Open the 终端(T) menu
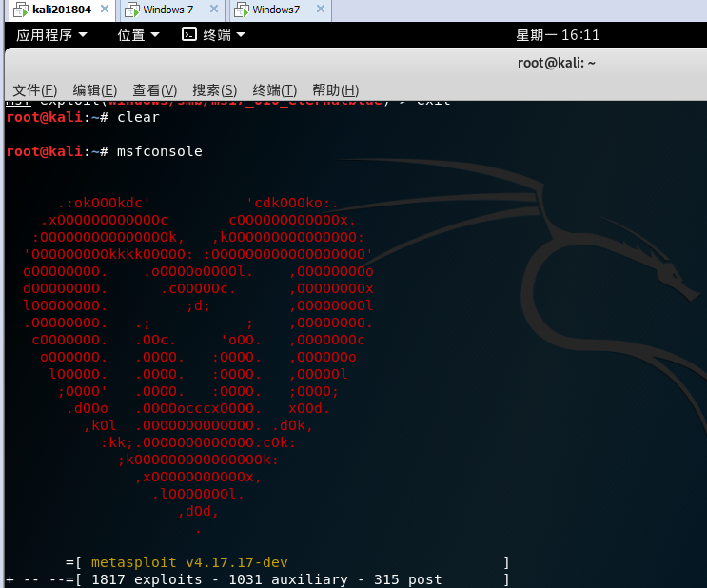Screen dimensions: 707x588 click(x=275, y=90)
